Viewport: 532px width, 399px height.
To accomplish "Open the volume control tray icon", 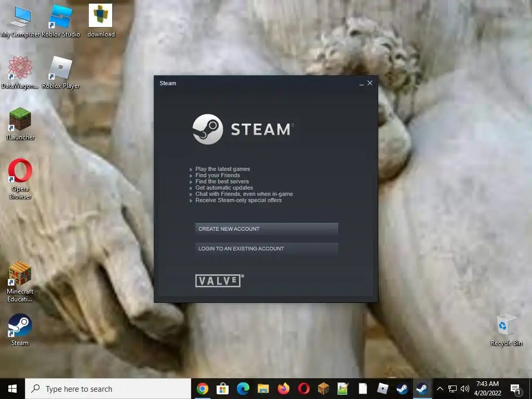I will 465,389.
